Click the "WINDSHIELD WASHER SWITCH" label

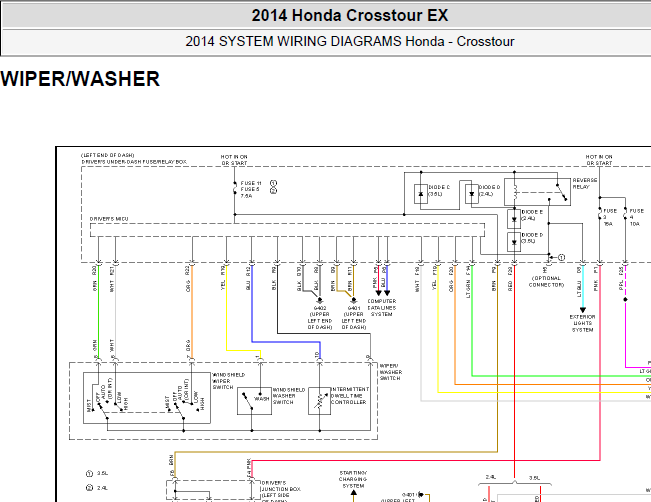tap(289, 396)
